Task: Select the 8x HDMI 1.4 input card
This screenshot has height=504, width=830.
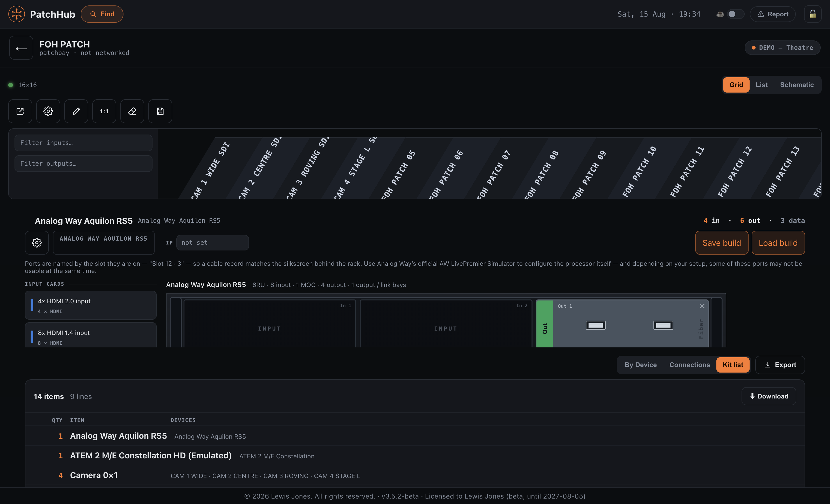Action: [x=91, y=335]
